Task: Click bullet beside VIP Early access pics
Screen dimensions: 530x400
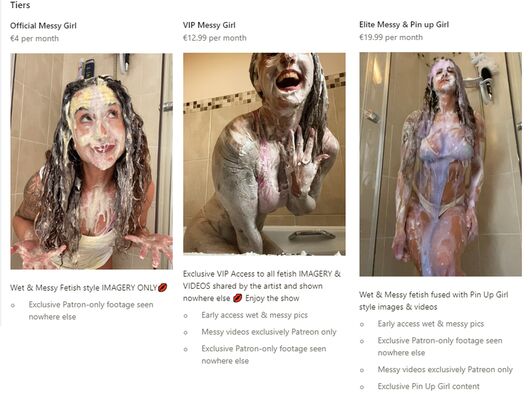Action: coord(186,316)
